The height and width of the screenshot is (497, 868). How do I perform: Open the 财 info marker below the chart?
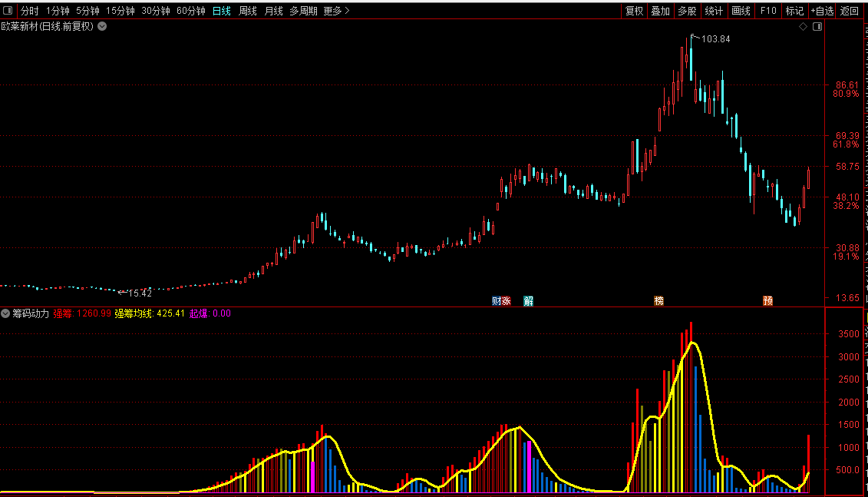click(x=497, y=301)
